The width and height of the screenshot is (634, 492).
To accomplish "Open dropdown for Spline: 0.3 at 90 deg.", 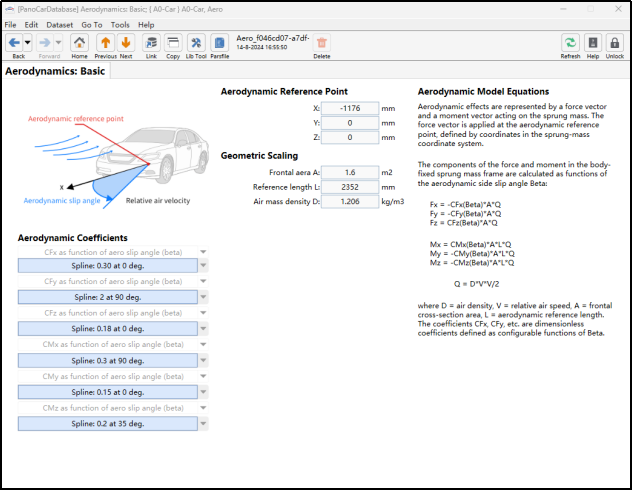I will point(203,361).
